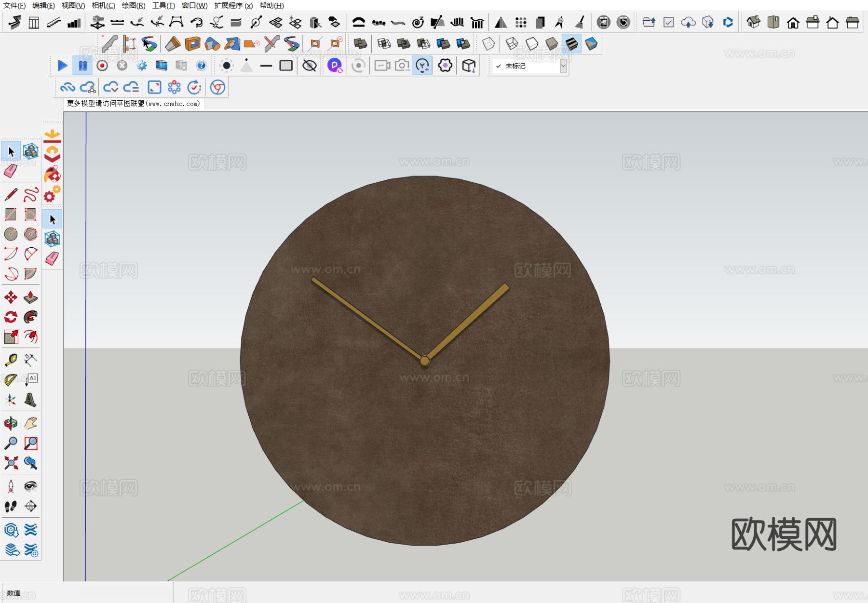
Task: Select the Pan hand tool
Action: tap(30, 424)
